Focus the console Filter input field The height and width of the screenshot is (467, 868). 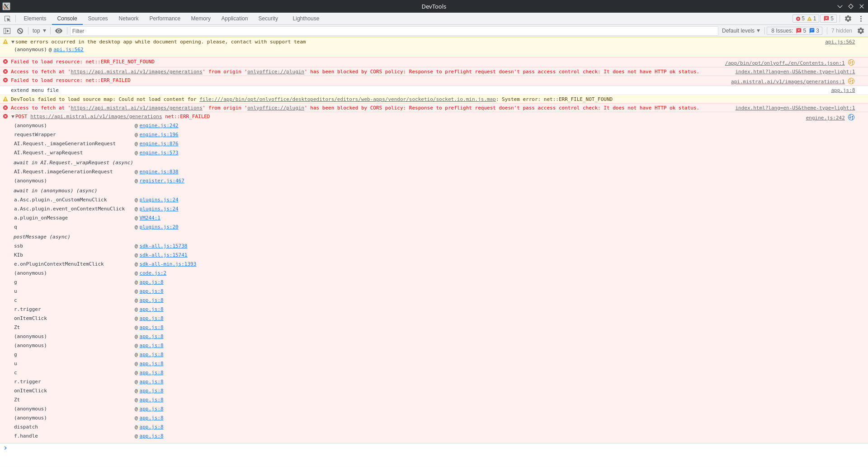tap(393, 31)
